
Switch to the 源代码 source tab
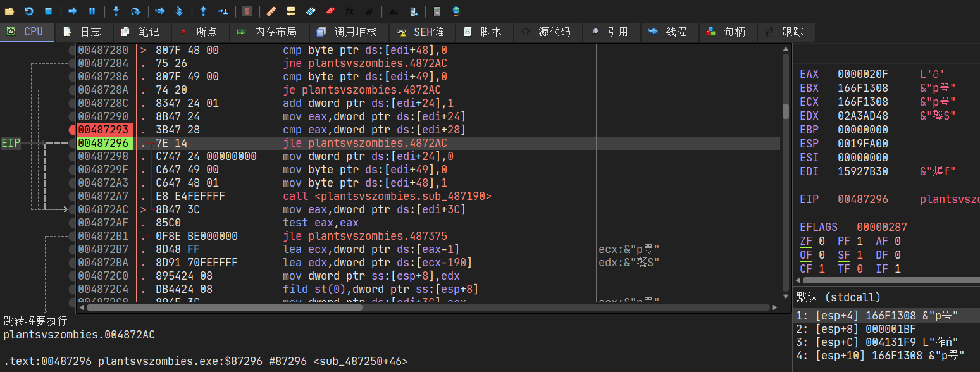[547, 32]
